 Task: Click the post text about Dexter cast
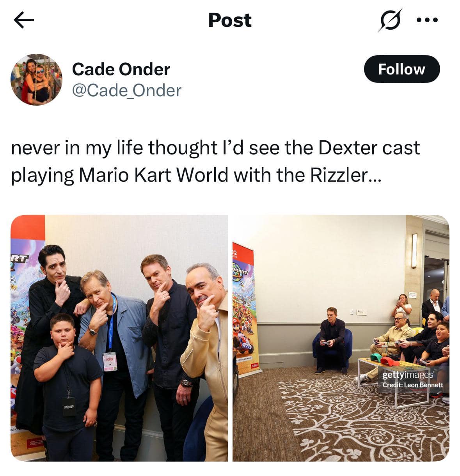[x=215, y=161]
